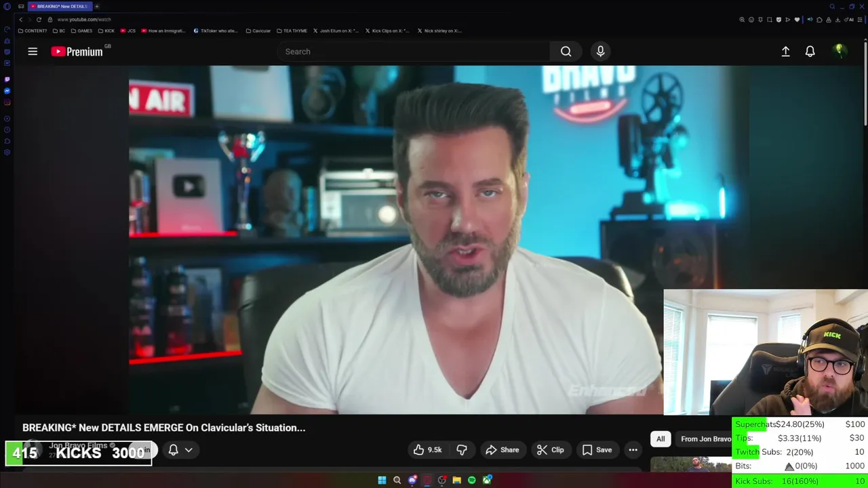Open browser extensions cube icon
The width and height of the screenshot is (868, 488).
point(819,20)
